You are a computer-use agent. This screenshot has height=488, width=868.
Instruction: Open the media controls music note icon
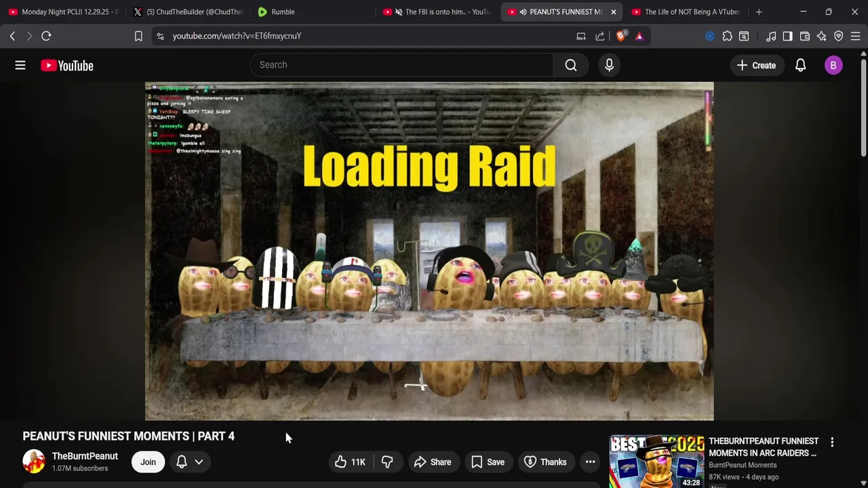coord(771,36)
